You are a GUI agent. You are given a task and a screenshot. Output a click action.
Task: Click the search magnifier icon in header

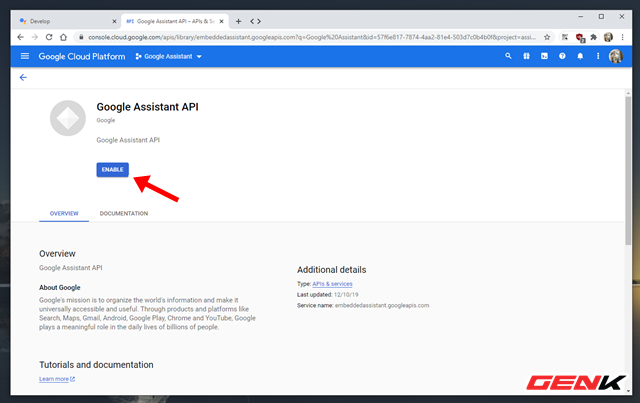pyautogui.click(x=508, y=56)
